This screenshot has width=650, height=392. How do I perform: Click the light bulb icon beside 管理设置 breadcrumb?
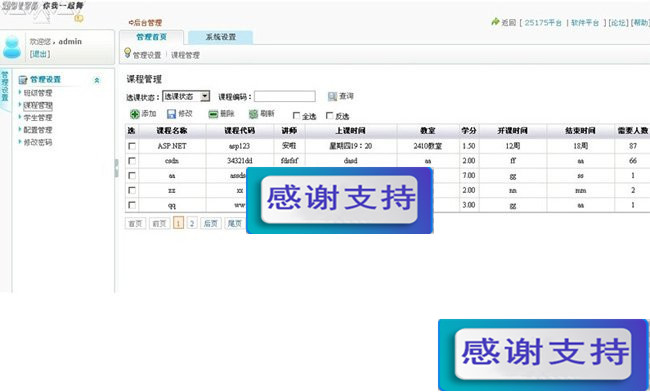[127, 53]
